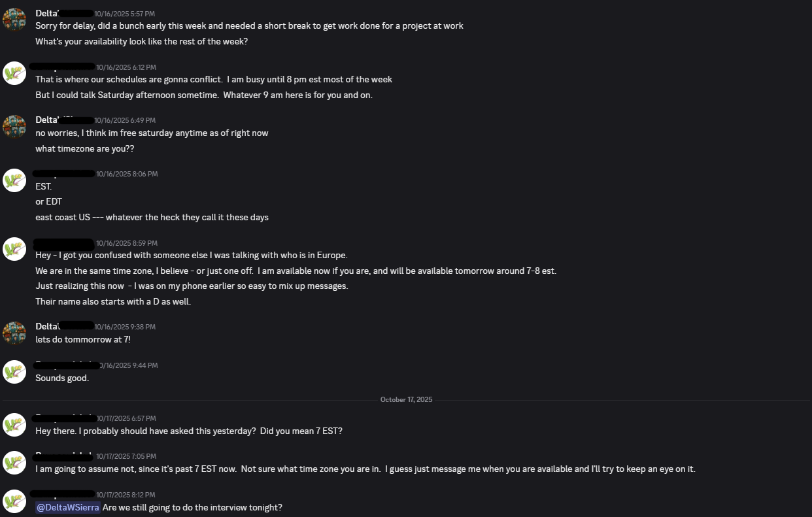
Task: Click the redacted username on the 8:06 PM message
Action: click(63, 174)
